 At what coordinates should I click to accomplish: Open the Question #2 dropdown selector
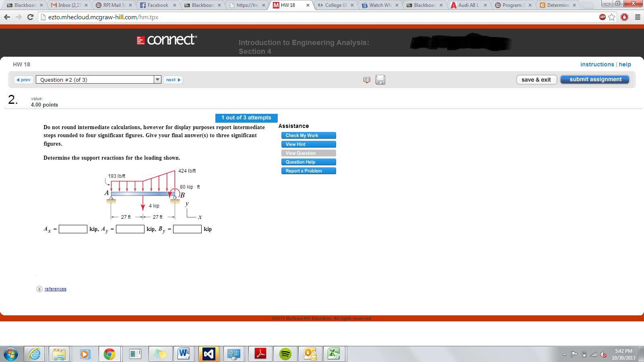[157, 80]
